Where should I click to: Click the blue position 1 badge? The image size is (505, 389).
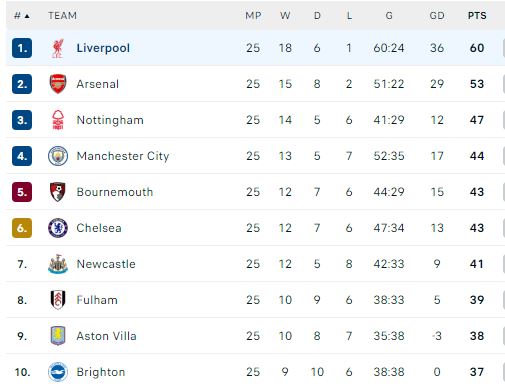[x=22, y=48]
